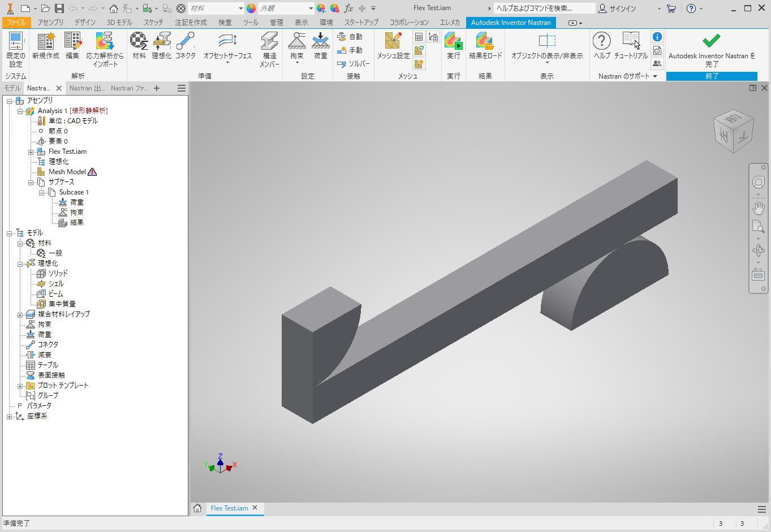This screenshot has width=771, height=532.
Task: Open the browser panel hamburger menu
Action: [x=182, y=88]
